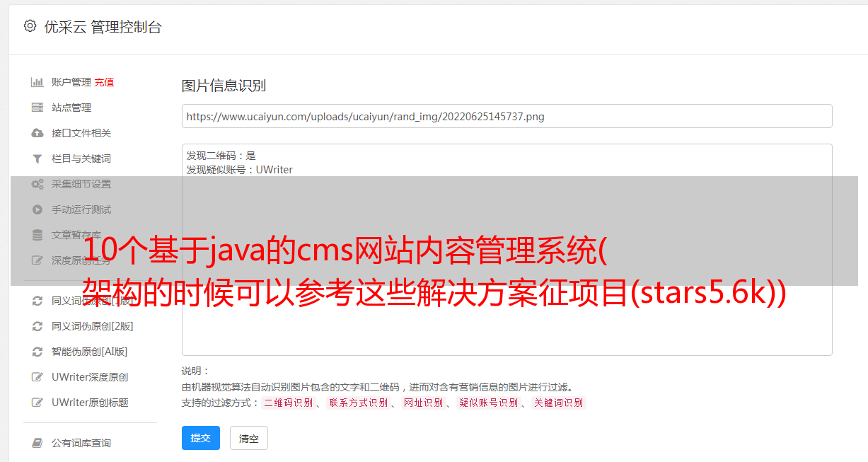Open 账户管理 bar chart icon
The width and height of the screenshot is (868, 462).
point(37,82)
